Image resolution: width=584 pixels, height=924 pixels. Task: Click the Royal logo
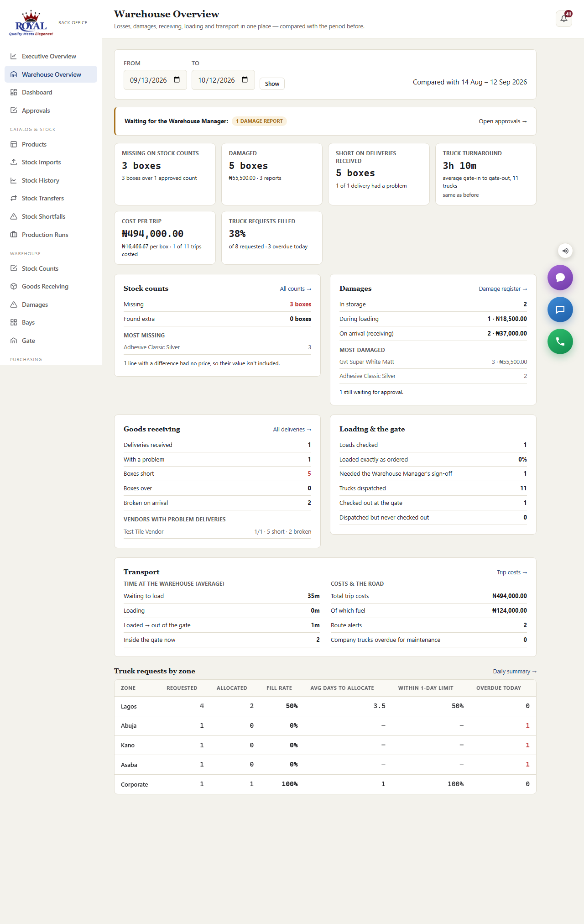31,23
